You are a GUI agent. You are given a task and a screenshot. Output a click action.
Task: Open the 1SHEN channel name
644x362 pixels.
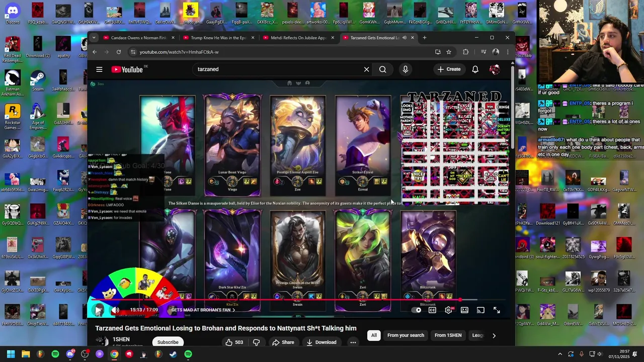coord(121,339)
